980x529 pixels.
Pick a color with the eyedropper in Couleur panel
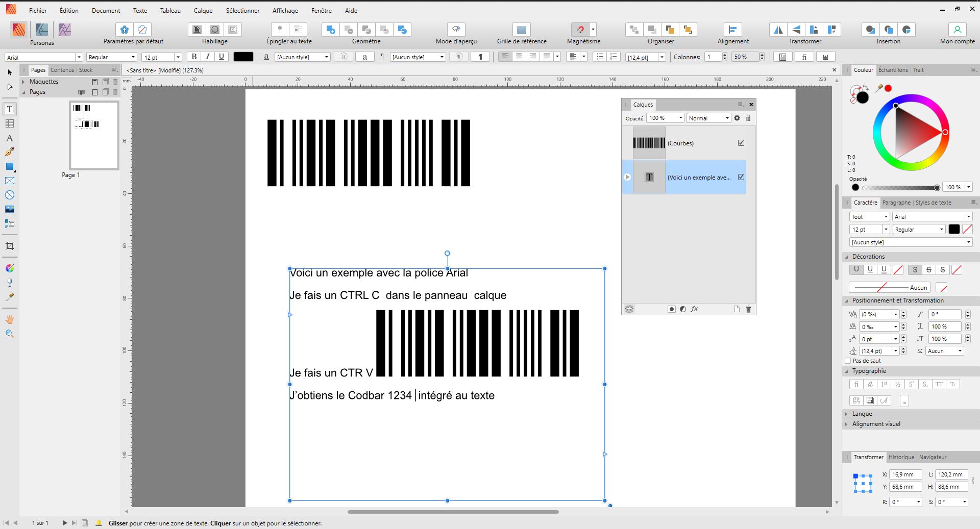pyautogui.click(x=878, y=89)
